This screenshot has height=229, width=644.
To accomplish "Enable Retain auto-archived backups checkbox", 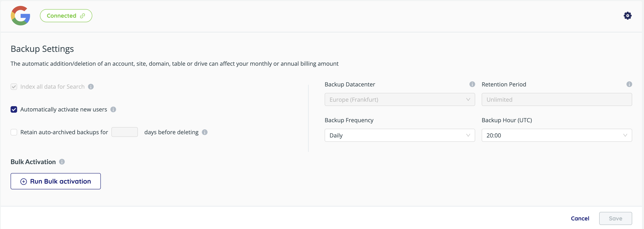I will 14,132.
